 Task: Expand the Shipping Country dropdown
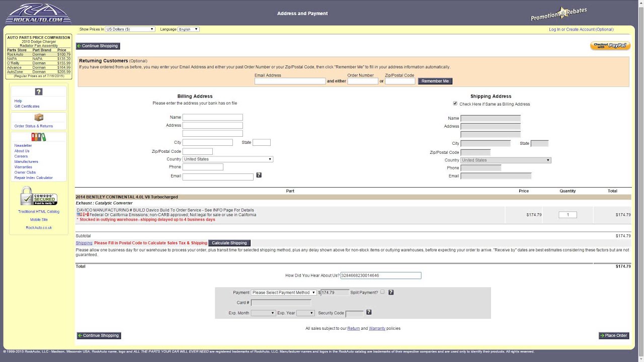pyautogui.click(x=506, y=160)
